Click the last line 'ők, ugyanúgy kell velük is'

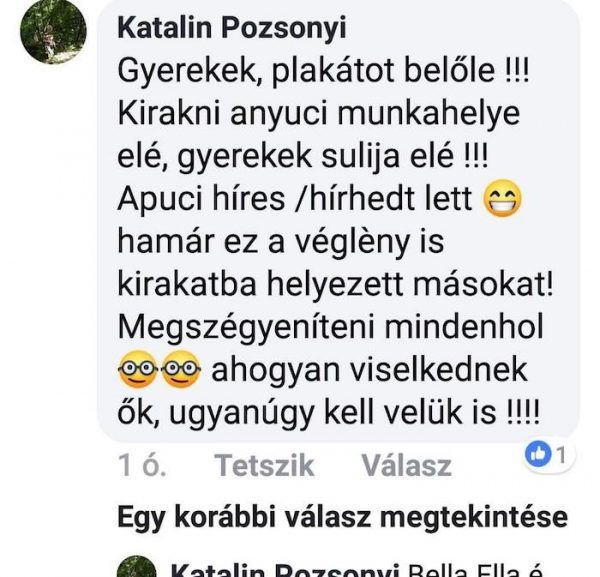pos(329,412)
